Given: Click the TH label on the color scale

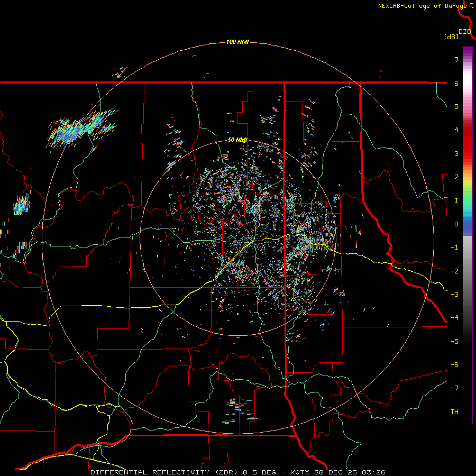Looking at the screenshot, I should pyautogui.click(x=454, y=412).
